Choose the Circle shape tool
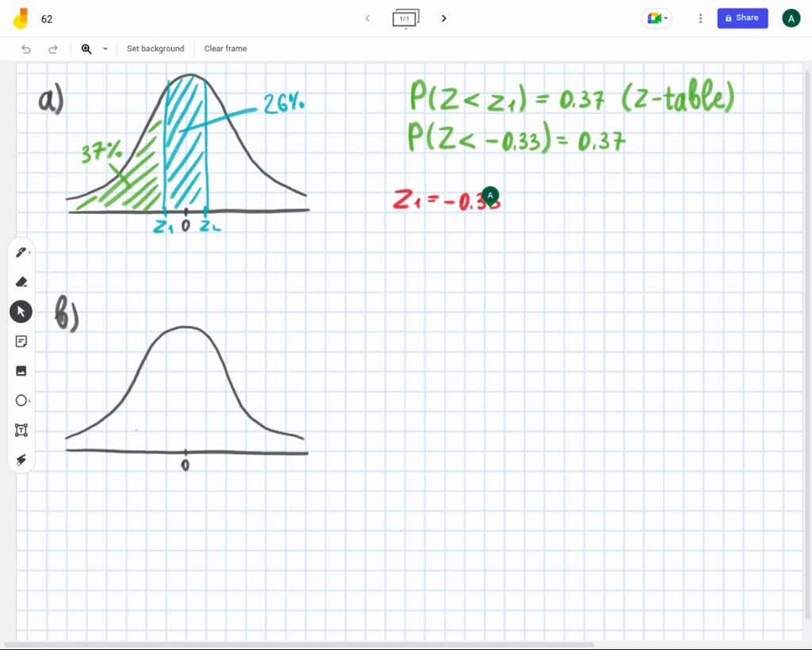This screenshot has width=812, height=650. [21, 400]
